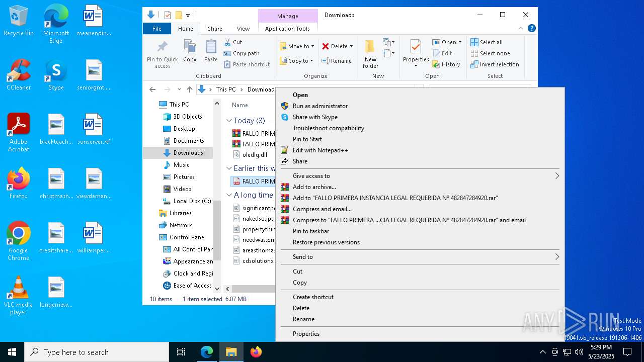
Task: Click Copy path in ribbon
Action: tap(242, 53)
